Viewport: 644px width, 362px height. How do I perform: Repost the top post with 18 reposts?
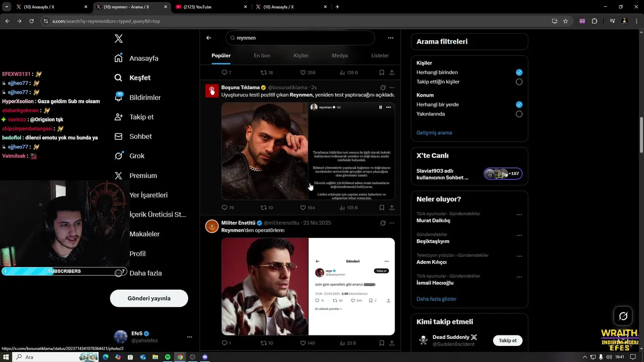pyautogui.click(x=267, y=72)
